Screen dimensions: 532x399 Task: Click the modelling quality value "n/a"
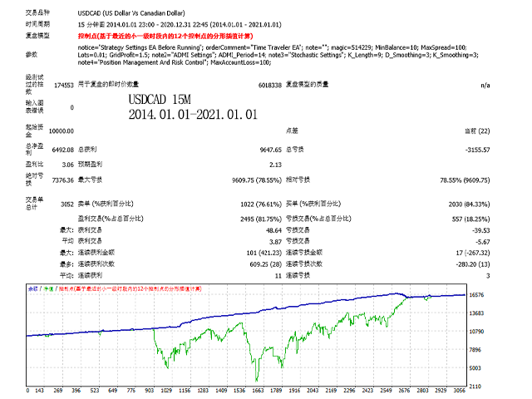[485, 85]
